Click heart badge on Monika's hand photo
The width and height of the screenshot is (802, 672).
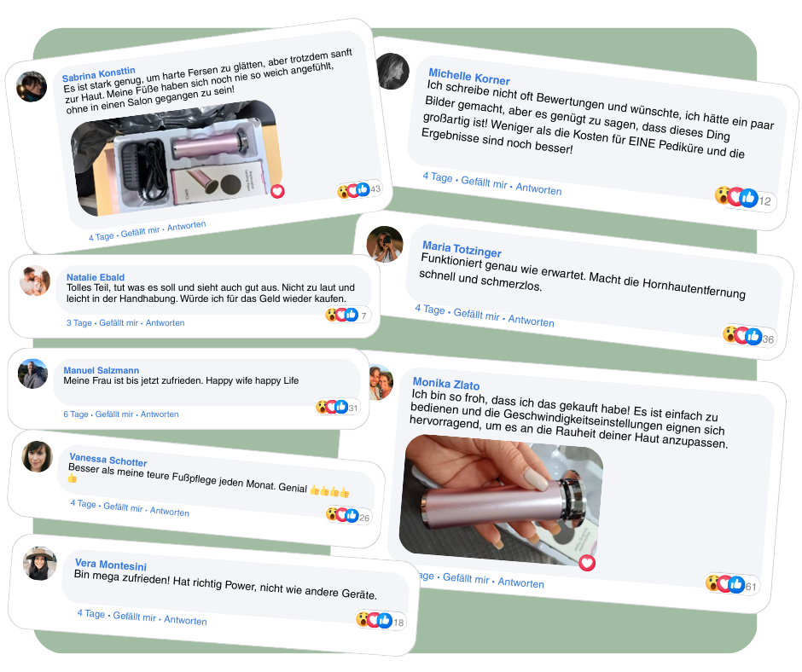(x=587, y=563)
